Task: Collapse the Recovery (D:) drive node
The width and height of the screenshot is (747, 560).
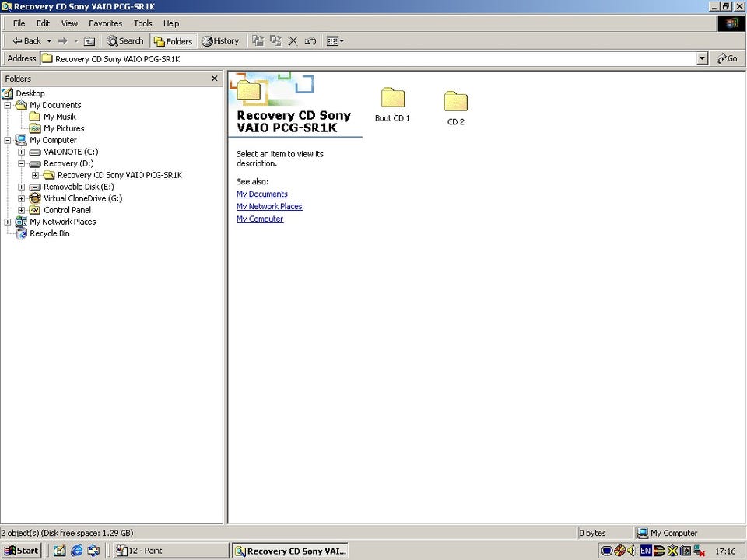Action: click(22, 163)
